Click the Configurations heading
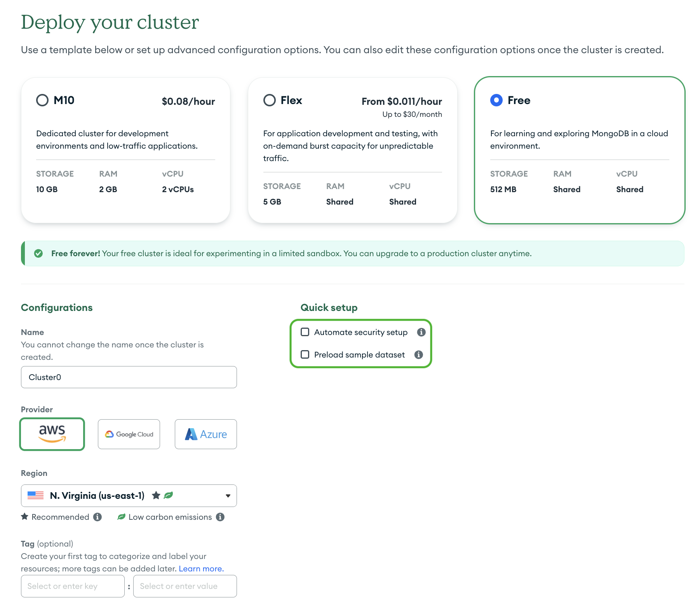Image resolution: width=700 pixels, height=611 pixels. 57,307
